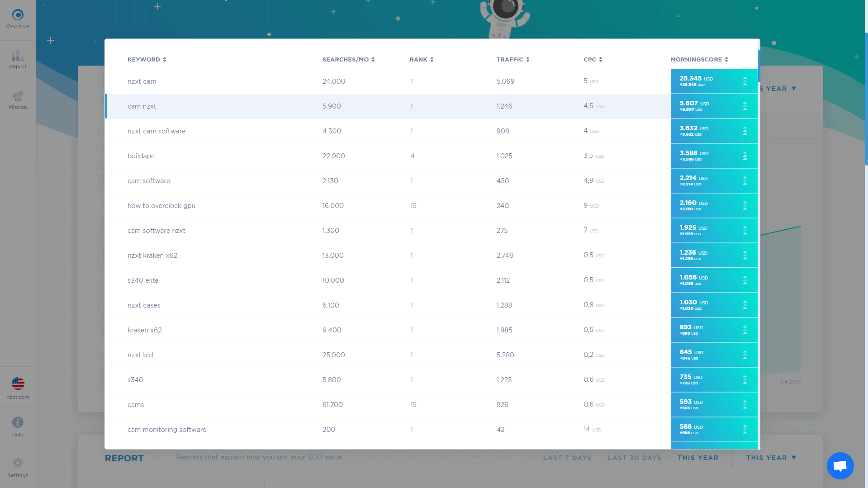Select the 's340 elite' keyword
Image resolution: width=868 pixels, height=488 pixels.
(x=143, y=280)
